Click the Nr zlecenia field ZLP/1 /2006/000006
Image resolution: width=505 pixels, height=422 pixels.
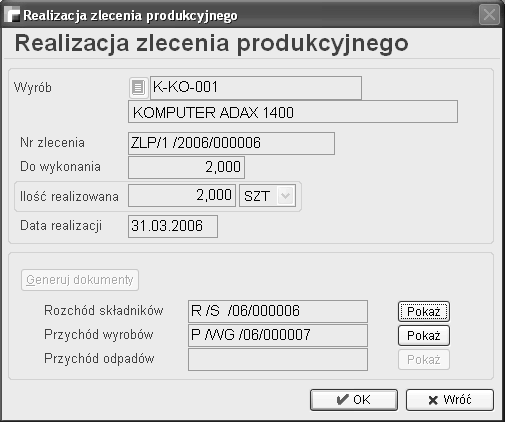231,143
